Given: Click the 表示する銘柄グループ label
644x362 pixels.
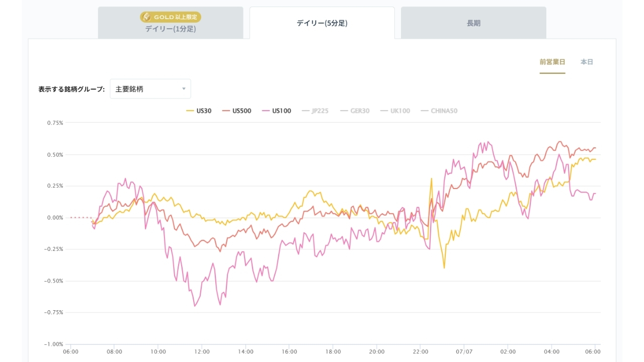Looking at the screenshot, I should [x=71, y=89].
